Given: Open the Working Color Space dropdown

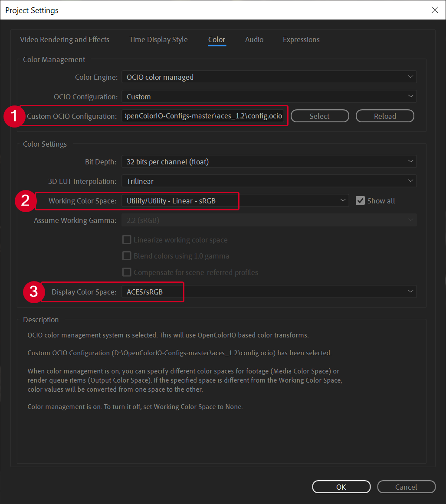Looking at the screenshot, I should (235, 201).
